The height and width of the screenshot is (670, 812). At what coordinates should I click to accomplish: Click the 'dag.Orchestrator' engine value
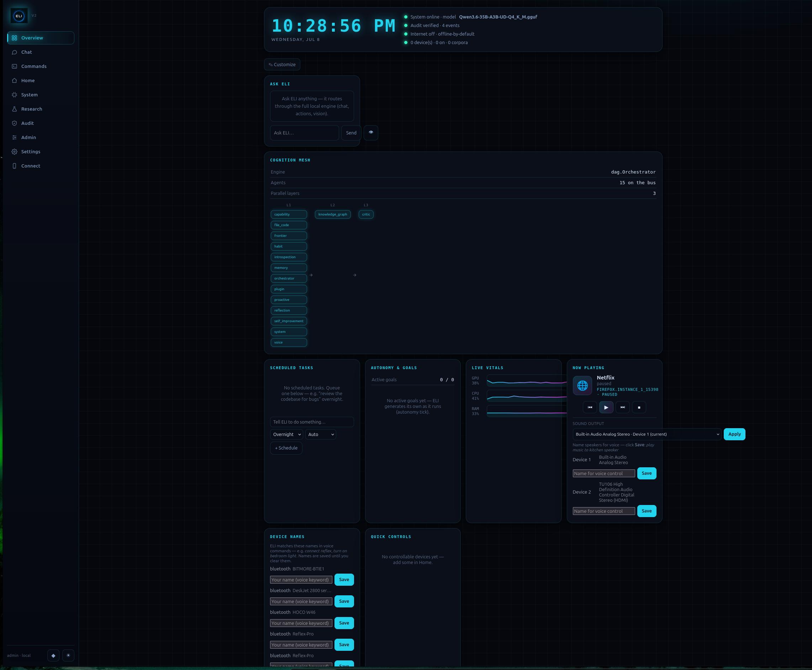point(633,172)
